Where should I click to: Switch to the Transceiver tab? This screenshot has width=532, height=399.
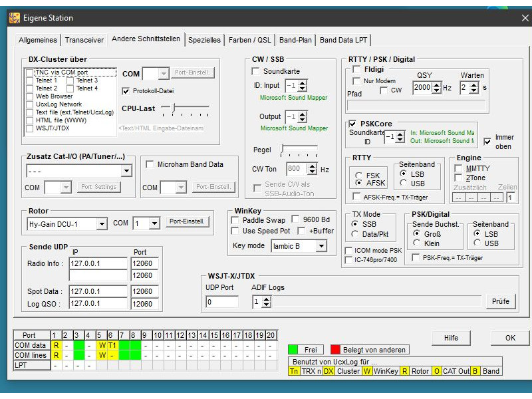tap(84, 40)
